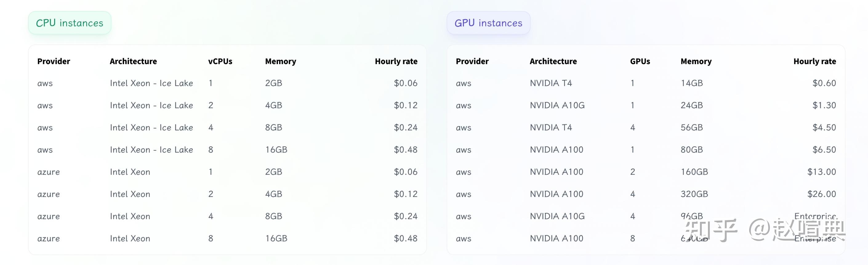This screenshot has width=868, height=265.
Task: Click the 14GB memory cell
Action: 691,83
